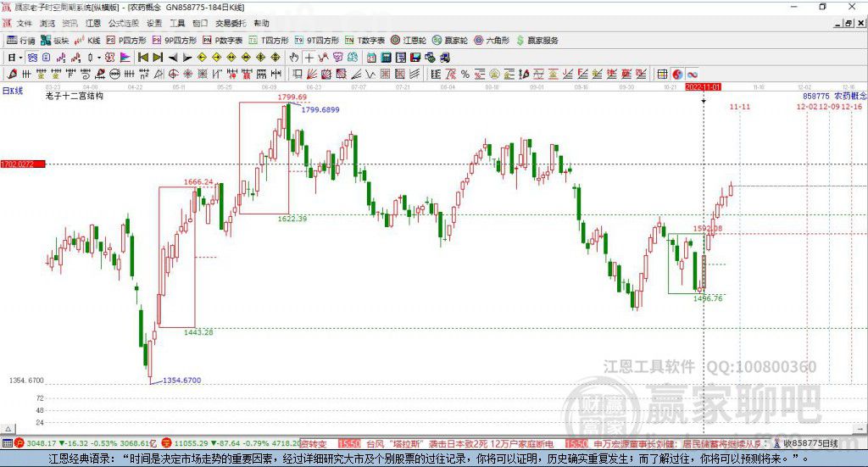868x467 pixels.
Task: Restore the inner chart window
Action: click(848, 23)
